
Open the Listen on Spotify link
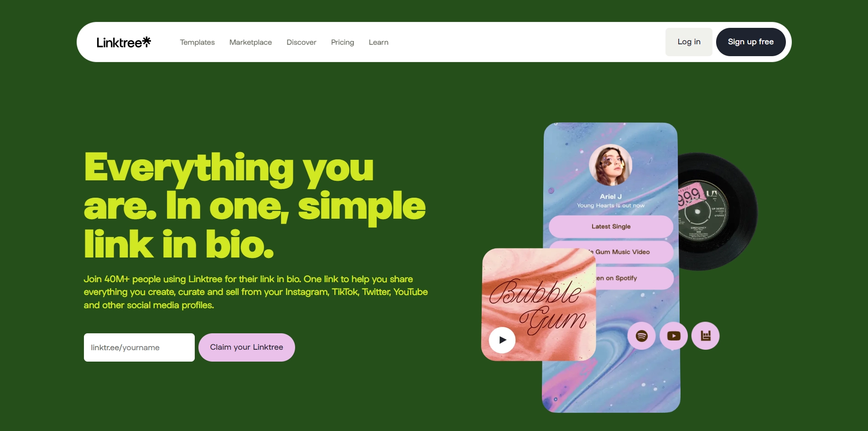(634, 278)
